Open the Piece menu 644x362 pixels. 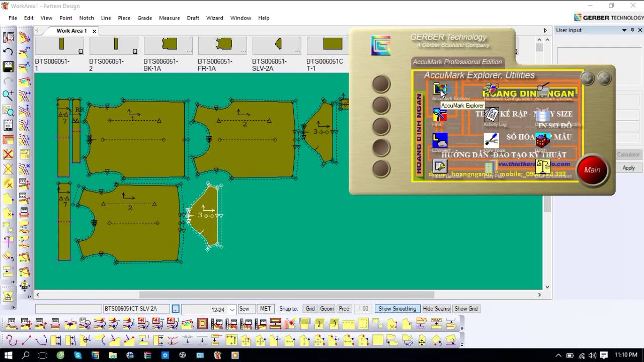(x=124, y=18)
